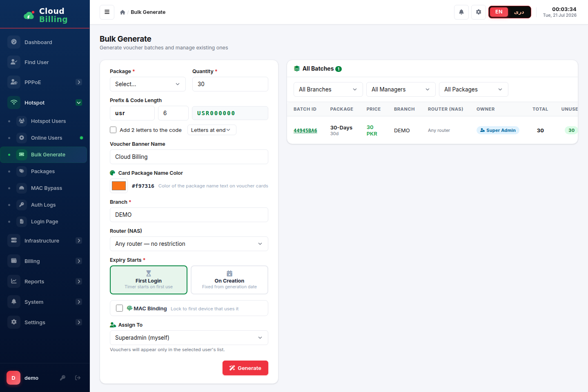Click the home breadcrumb icon

122,12
